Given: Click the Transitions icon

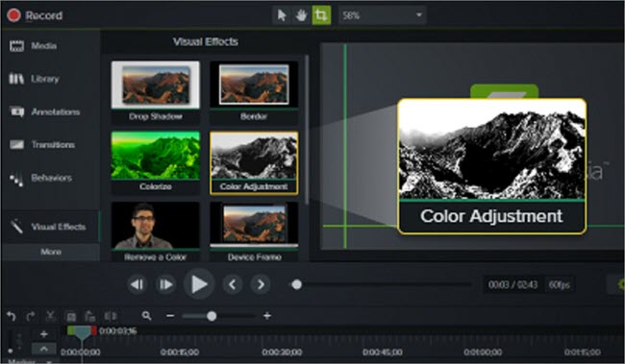Looking at the screenshot, I should pos(16,144).
